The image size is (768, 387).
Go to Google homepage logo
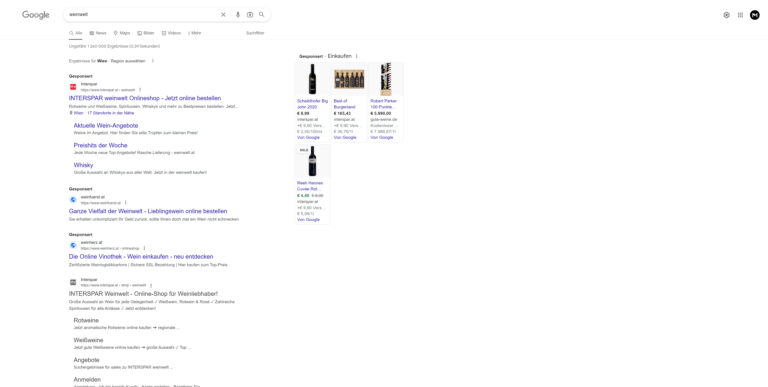[x=36, y=15]
